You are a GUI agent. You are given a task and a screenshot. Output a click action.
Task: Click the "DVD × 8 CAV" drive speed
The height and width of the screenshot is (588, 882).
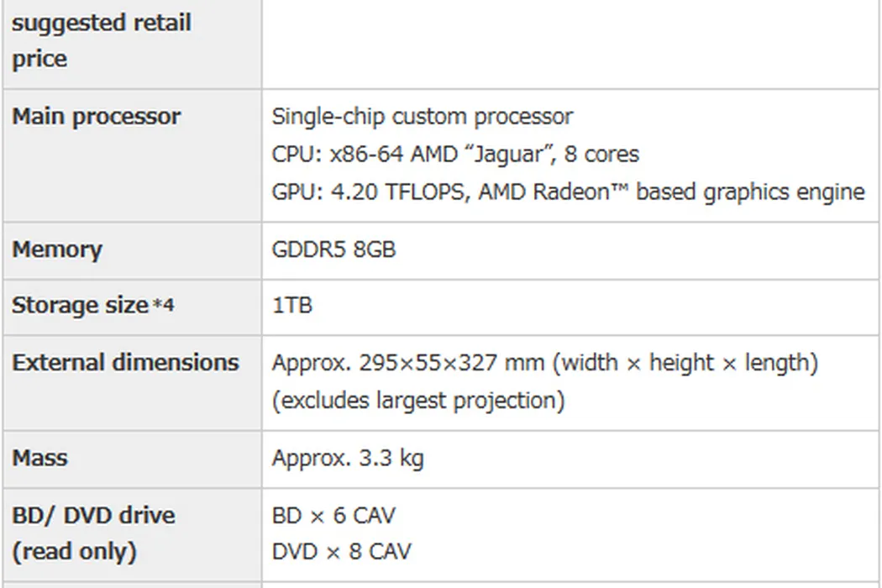342,552
